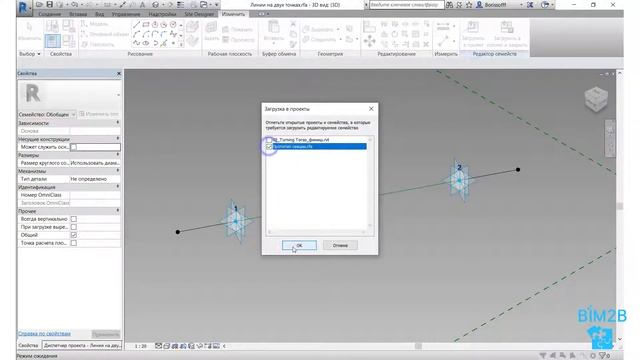
Task: Select the Ellipse draw tool
Action: point(146,43)
